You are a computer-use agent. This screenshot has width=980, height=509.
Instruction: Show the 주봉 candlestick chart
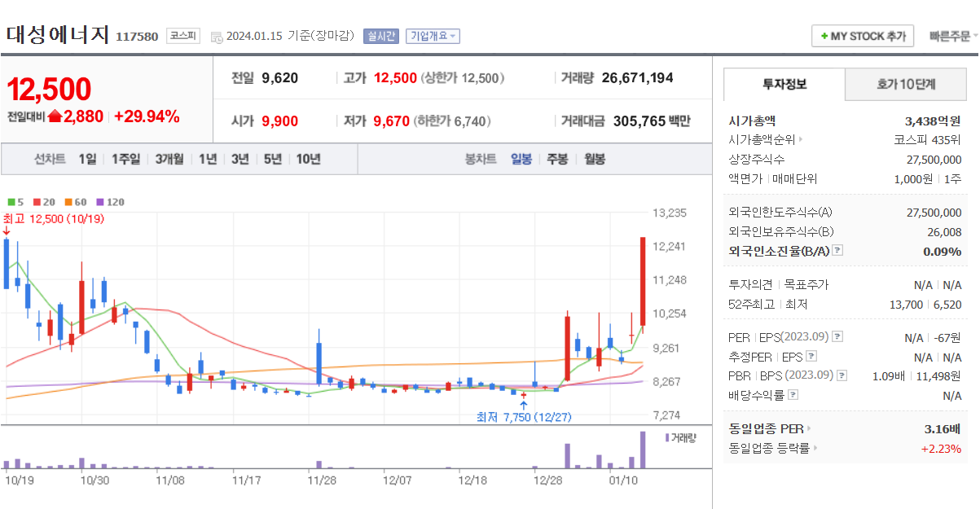557,159
